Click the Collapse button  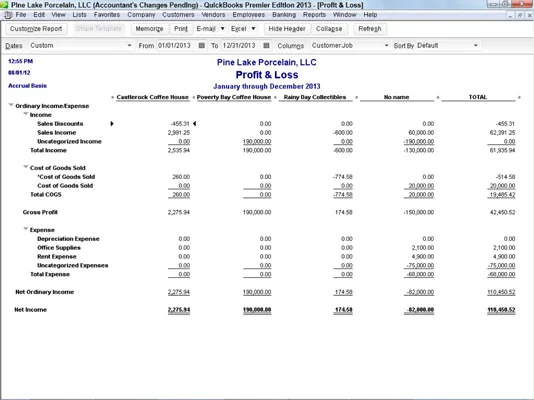click(329, 29)
